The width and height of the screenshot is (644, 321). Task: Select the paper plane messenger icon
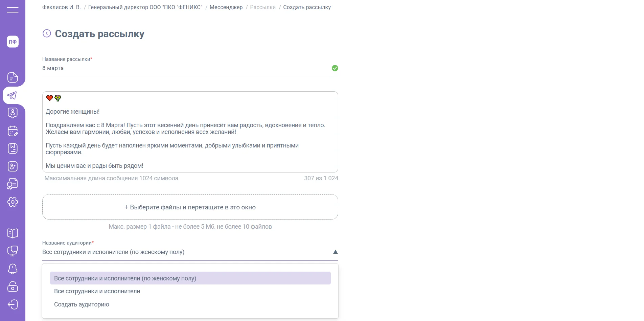pyautogui.click(x=13, y=95)
